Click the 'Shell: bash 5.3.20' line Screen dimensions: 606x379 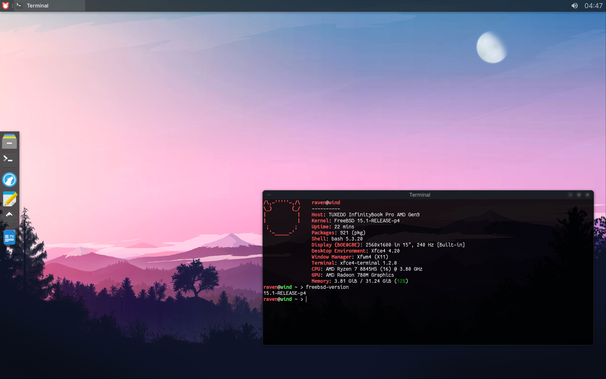(x=337, y=239)
